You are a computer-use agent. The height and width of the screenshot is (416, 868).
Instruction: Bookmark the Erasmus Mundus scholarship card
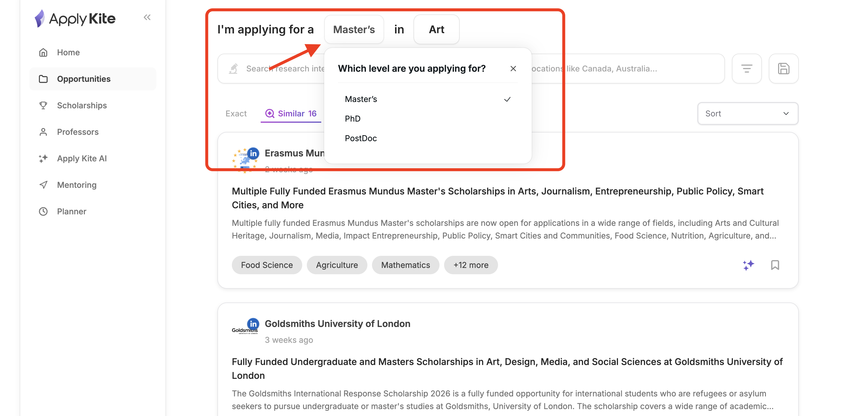tap(775, 265)
